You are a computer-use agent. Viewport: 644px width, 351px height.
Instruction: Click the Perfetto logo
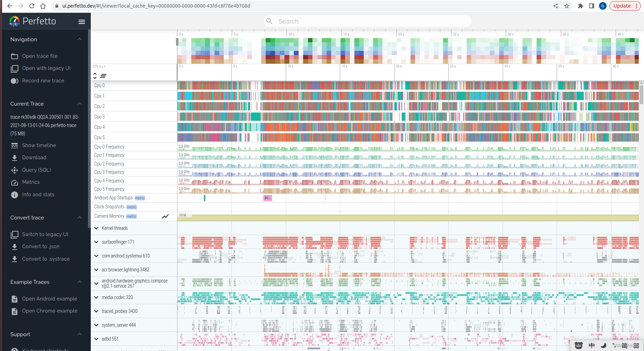pos(33,21)
